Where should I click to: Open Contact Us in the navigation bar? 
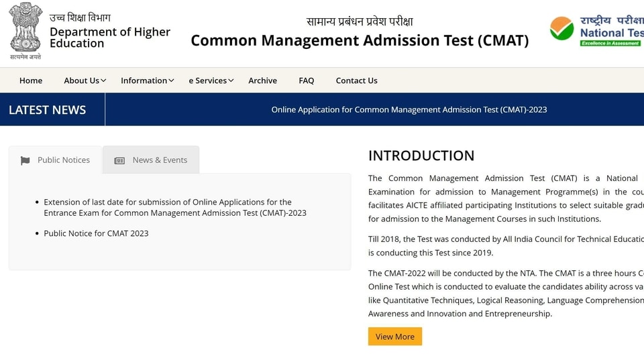click(356, 80)
